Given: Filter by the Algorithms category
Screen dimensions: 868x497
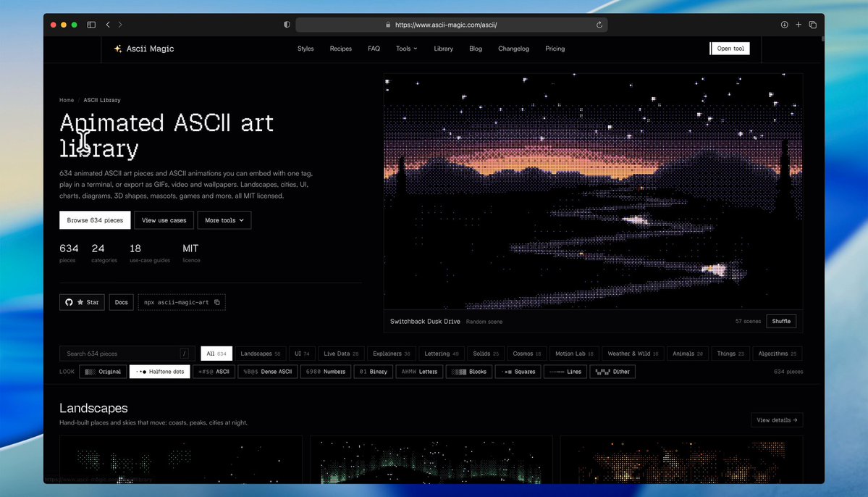Looking at the screenshot, I should click(778, 354).
